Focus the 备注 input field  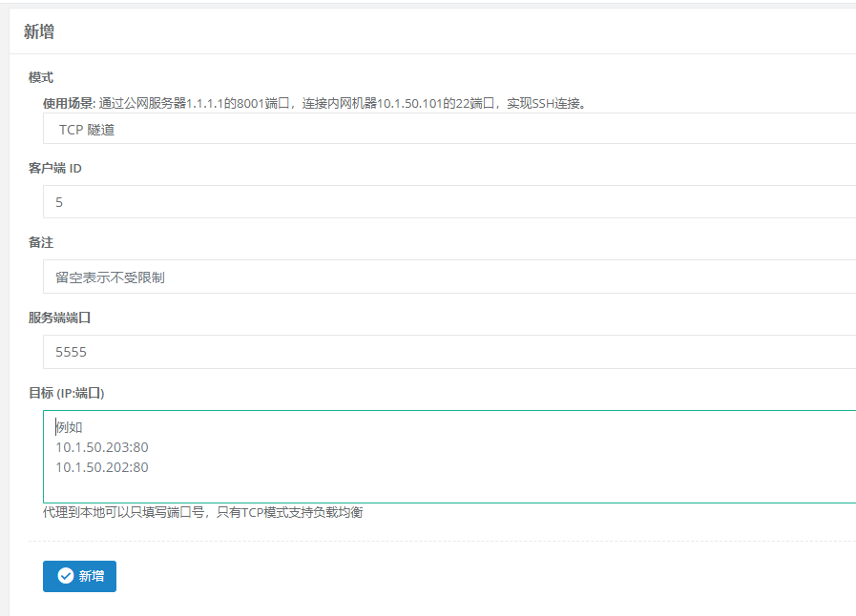pyautogui.click(x=449, y=277)
